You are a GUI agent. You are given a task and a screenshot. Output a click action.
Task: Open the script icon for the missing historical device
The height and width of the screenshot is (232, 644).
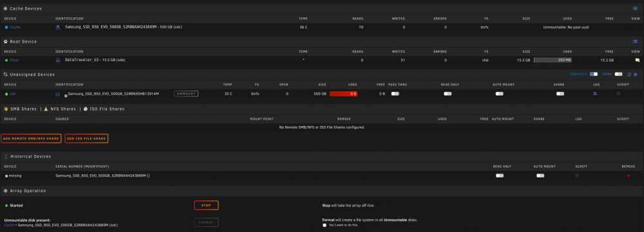click(576, 175)
